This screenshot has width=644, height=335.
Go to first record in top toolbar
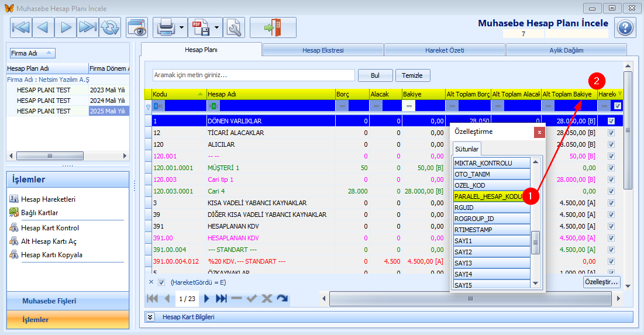click(21, 27)
